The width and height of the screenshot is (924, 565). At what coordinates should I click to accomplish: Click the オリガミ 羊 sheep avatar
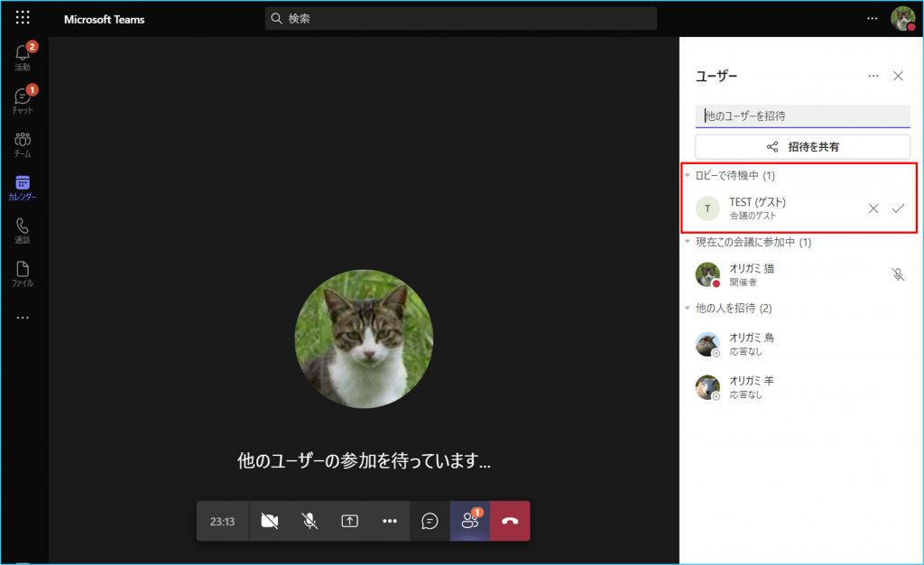(x=707, y=387)
